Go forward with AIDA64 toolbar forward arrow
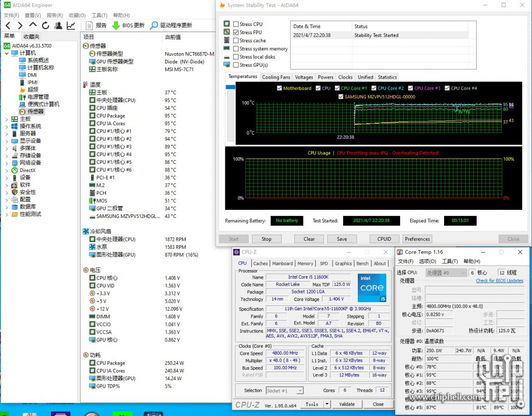 20,25
